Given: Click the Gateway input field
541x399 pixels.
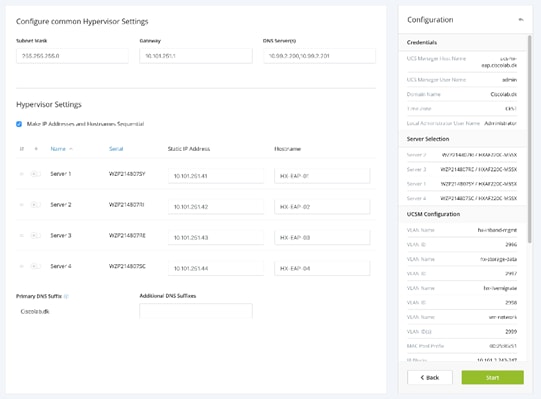Looking at the screenshot, I should click(196, 56).
